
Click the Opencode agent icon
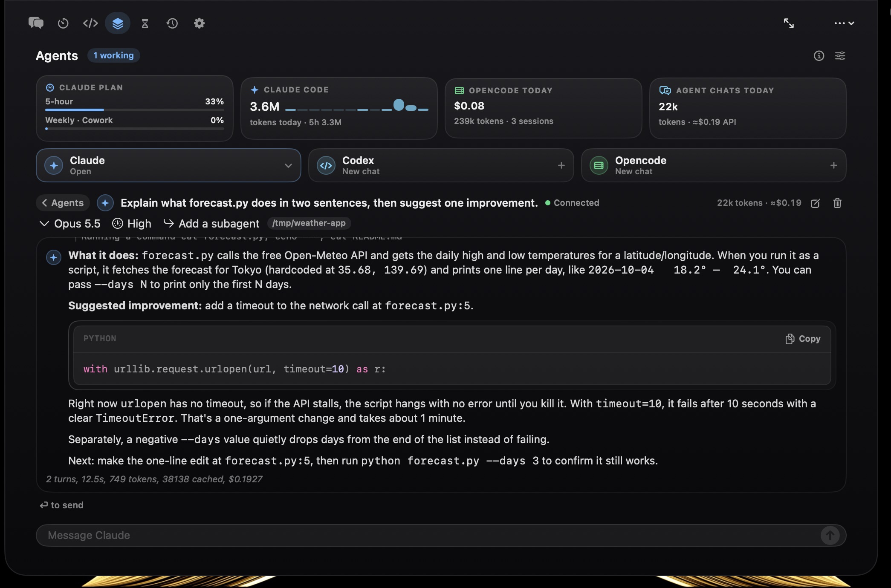599,166
